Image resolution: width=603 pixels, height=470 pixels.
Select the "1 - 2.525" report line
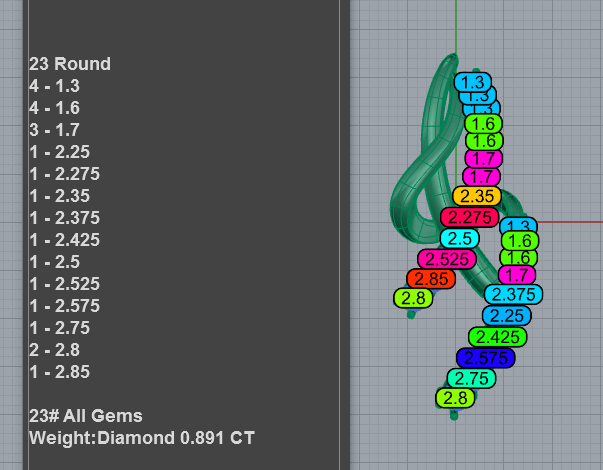[x=64, y=284]
